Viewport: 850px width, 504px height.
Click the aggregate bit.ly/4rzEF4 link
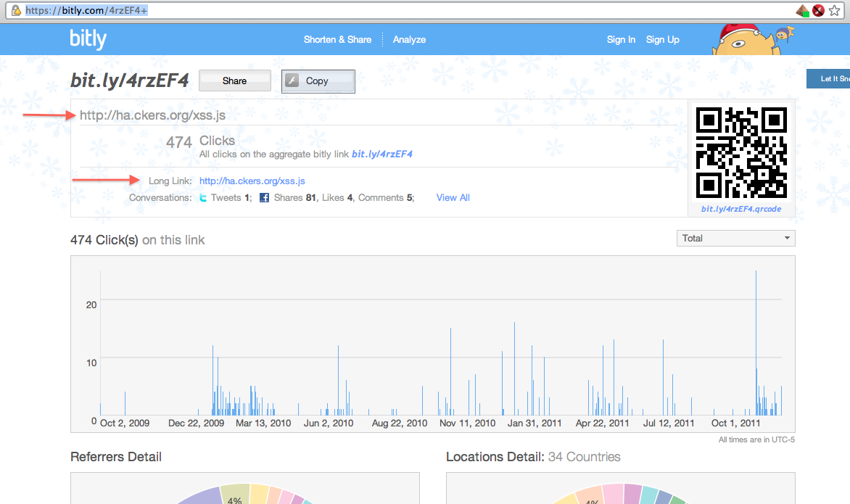382,154
